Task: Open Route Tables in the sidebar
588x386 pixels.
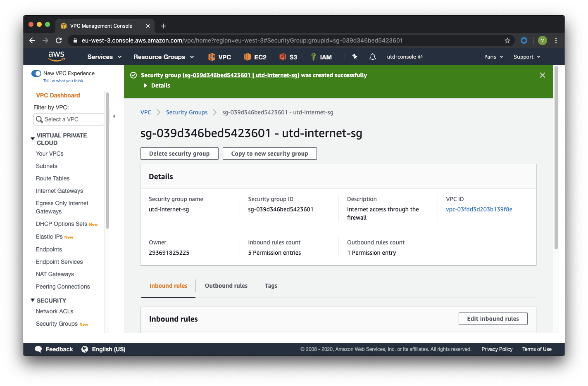Action: click(x=52, y=178)
